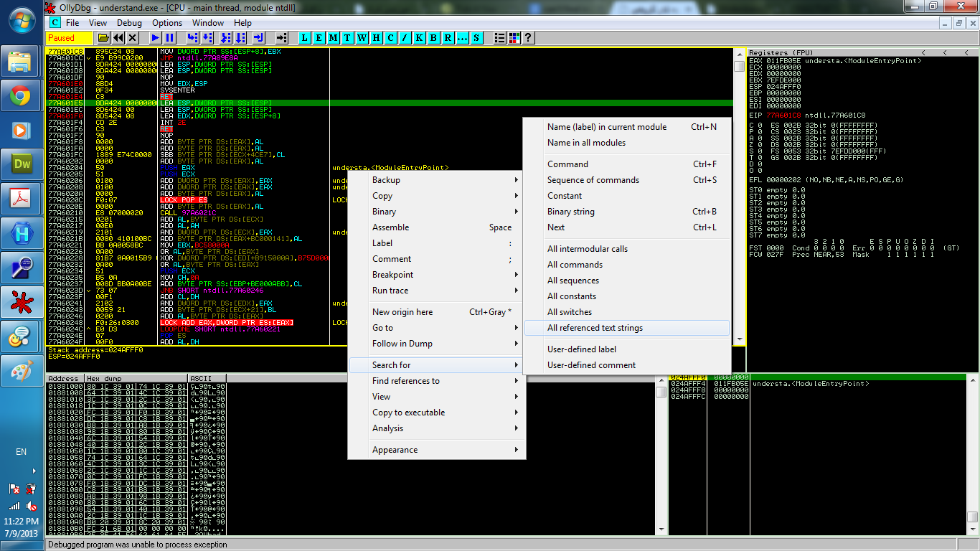Open Windows list with W button
Screen dimensions: 980x551
click(x=362, y=37)
